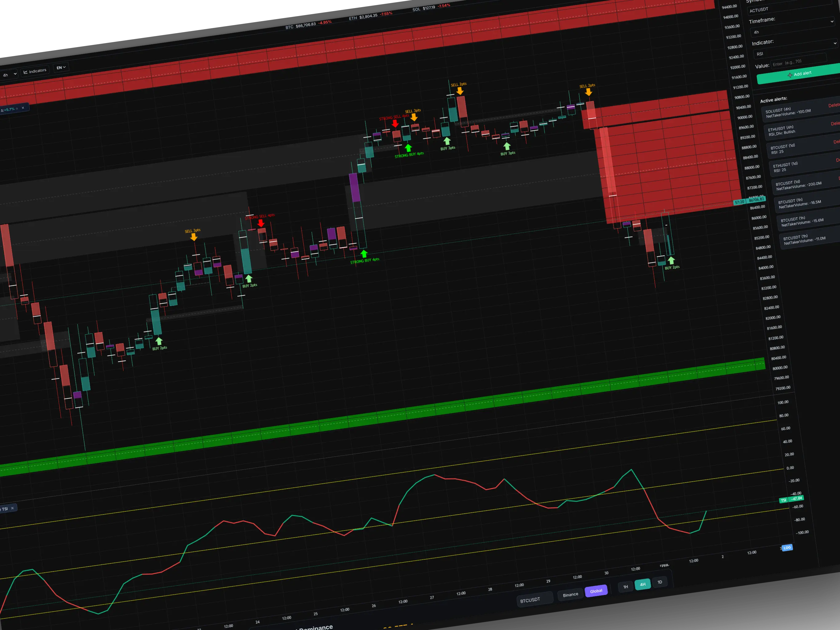Delete the SOLUSDT (4h) NetTakerVolume alert
The image size is (840, 630).
[834, 105]
